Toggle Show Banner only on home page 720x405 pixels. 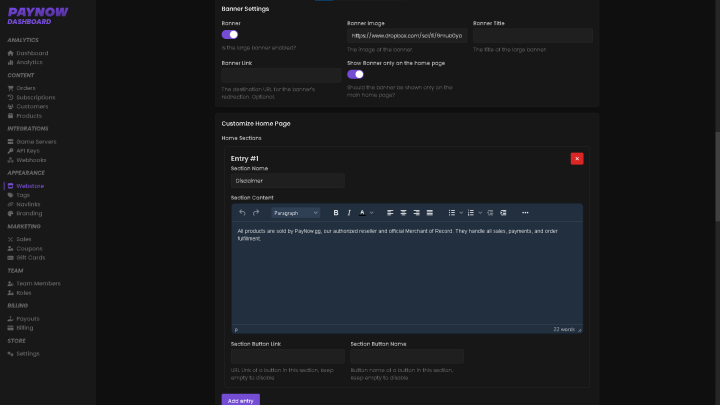(x=355, y=74)
